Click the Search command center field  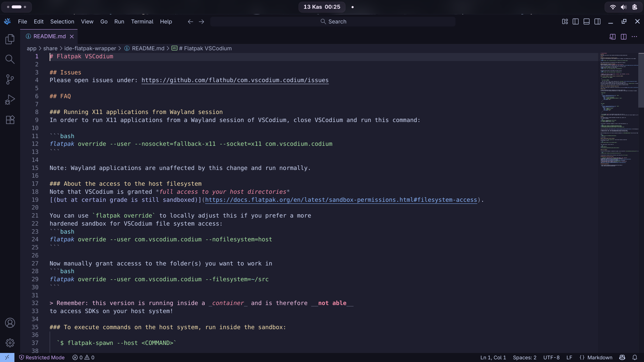tap(333, 21)
